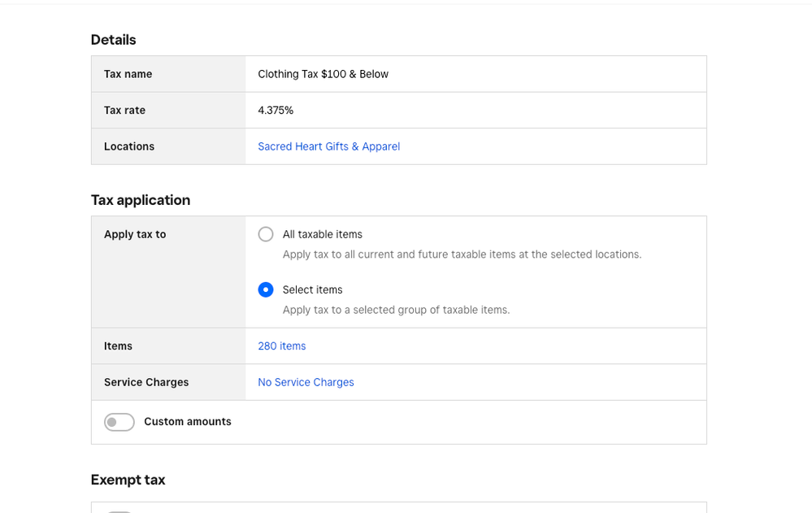Click the No Service Charges link
This screenshot has width=812, height=513.
tap(306, 382)
